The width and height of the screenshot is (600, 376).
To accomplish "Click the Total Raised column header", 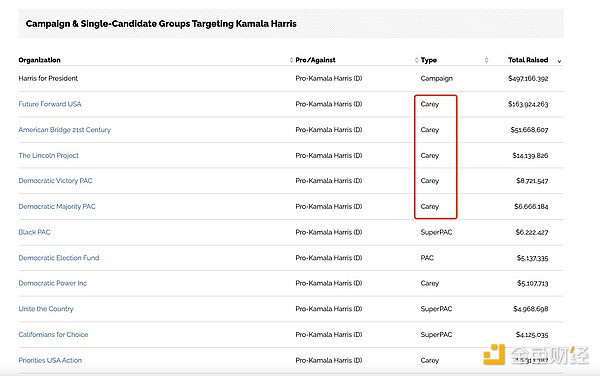I will [x=528, y=60].
